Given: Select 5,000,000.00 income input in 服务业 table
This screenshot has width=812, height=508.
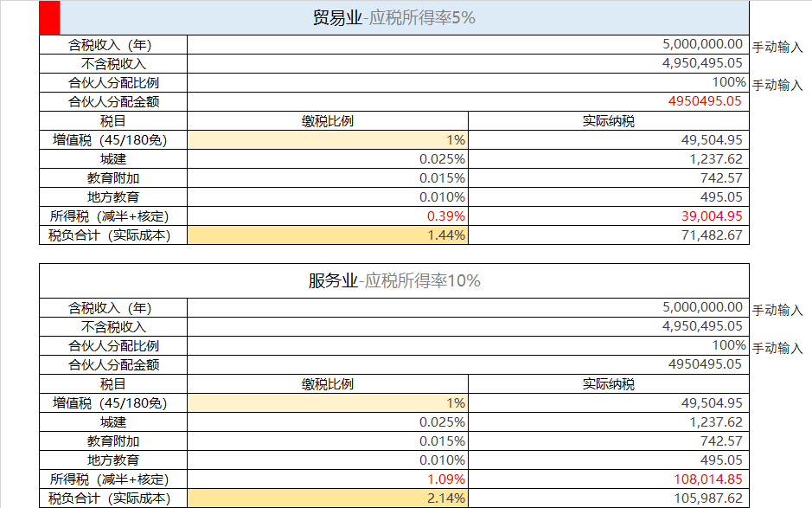Looking at the screenshot, I should tap(468, 307).
